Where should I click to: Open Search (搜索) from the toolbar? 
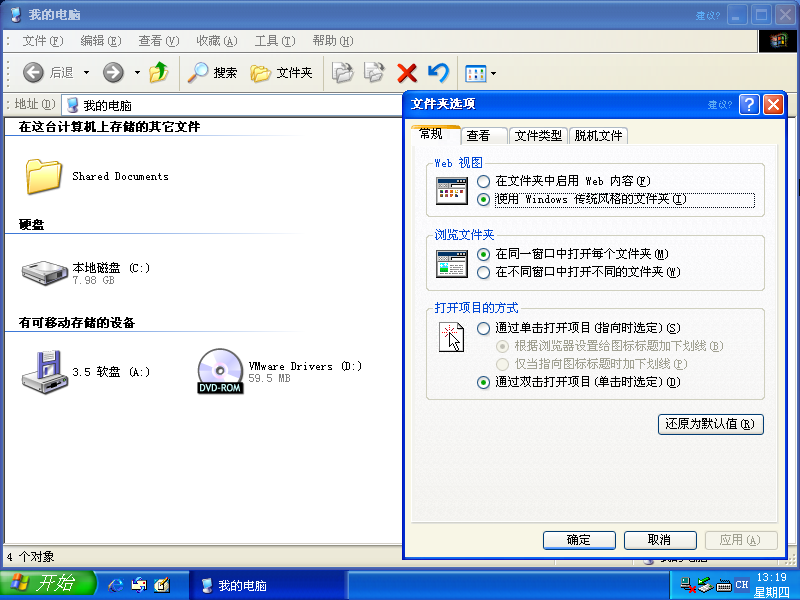[212, 72]
